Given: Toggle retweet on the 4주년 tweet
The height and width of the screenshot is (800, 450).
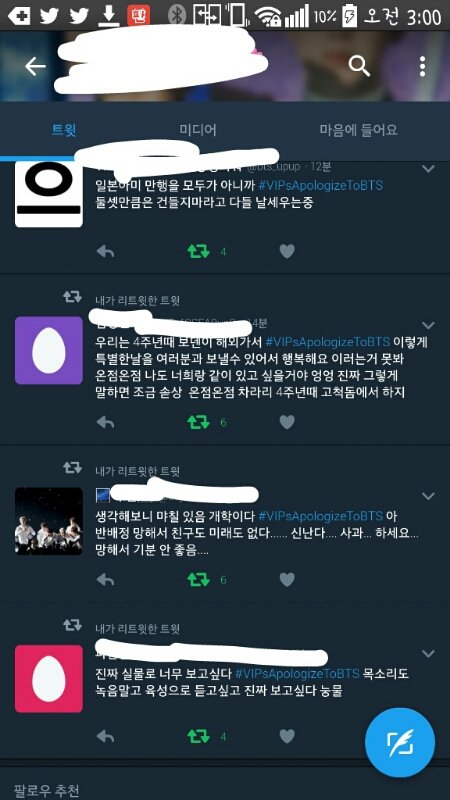Looking at the screenshot, I should [198, 422].
